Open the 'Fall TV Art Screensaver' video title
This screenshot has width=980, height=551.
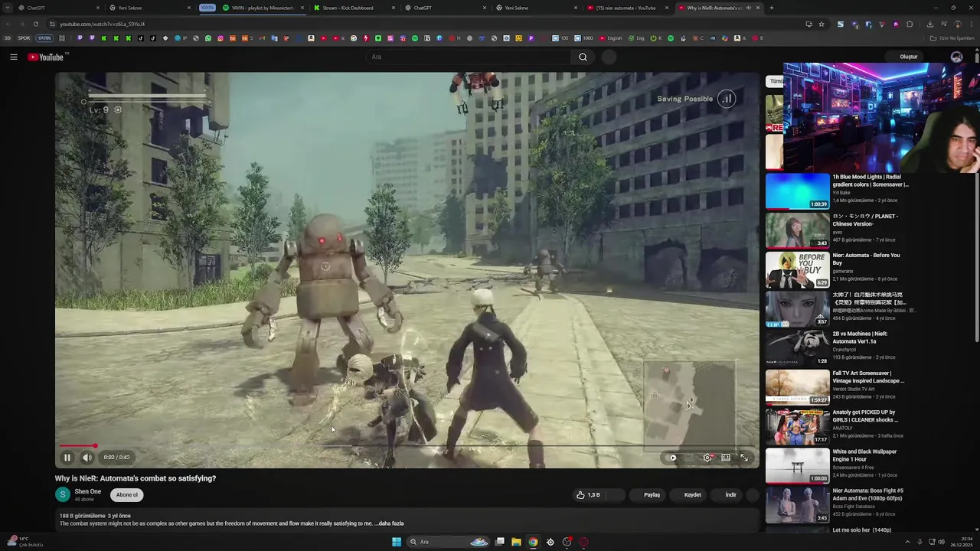click(868, 377)
